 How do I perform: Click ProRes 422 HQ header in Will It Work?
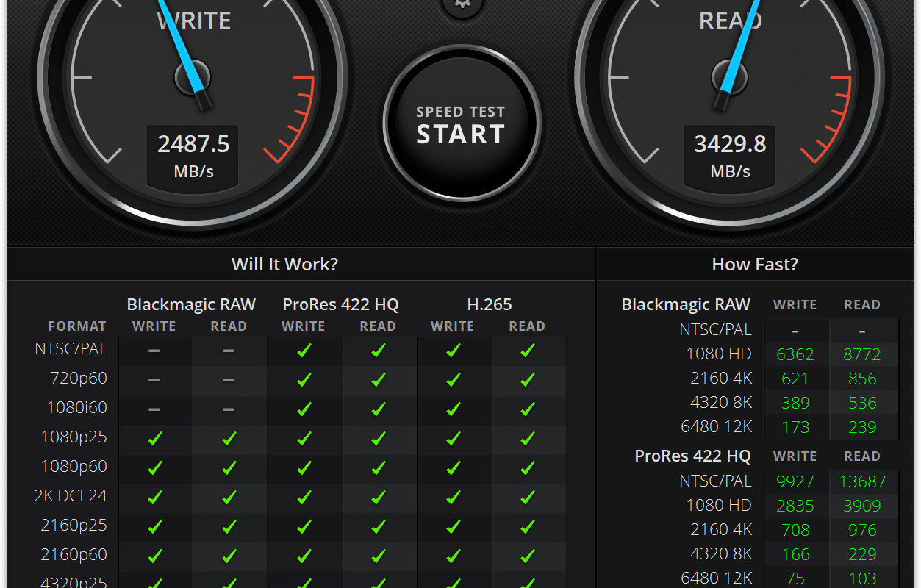[340, 304]
